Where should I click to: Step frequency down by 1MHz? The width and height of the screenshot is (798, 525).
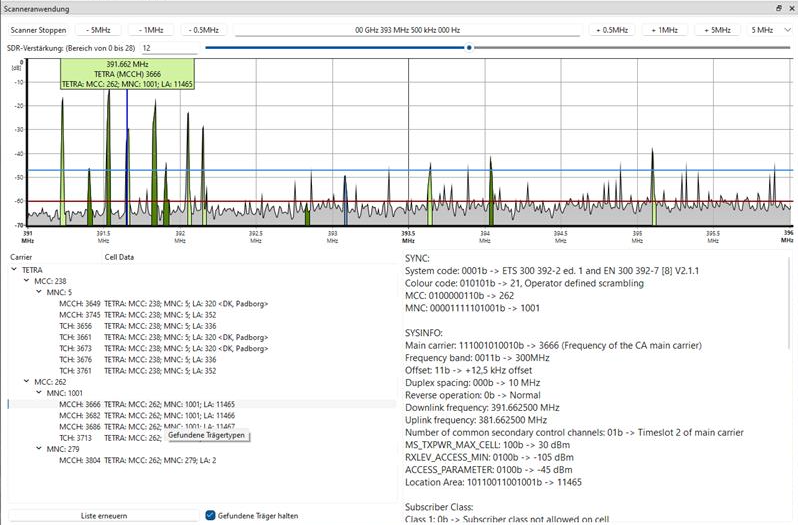153,30
